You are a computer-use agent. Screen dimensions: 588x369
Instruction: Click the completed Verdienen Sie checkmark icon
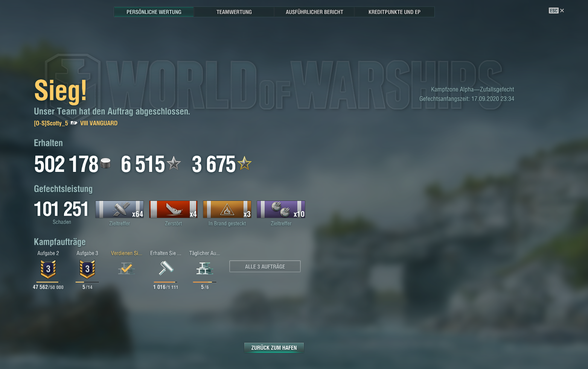126,269
